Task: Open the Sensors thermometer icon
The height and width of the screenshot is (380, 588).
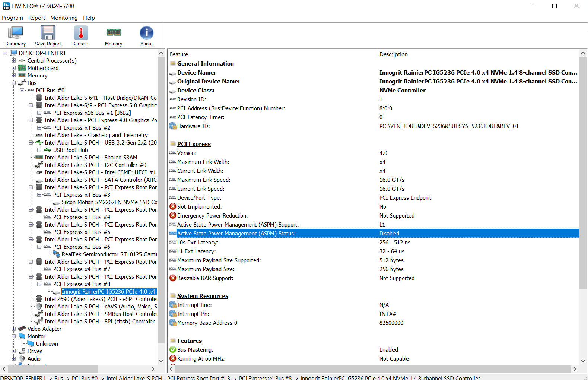Action: pos(81,33)
